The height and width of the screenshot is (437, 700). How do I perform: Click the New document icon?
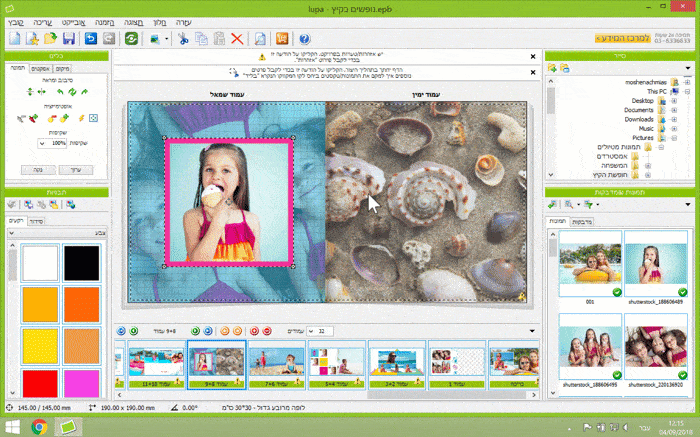(x=14, y=38)
